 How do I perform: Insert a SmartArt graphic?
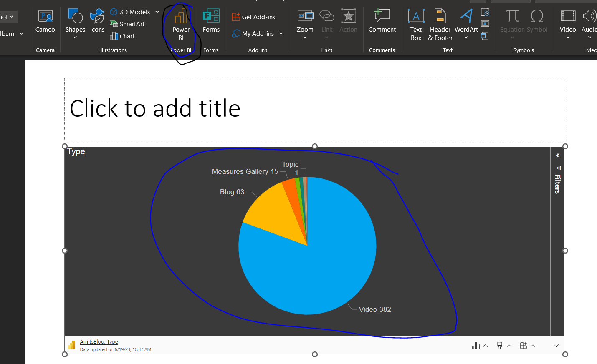[127, 24]
